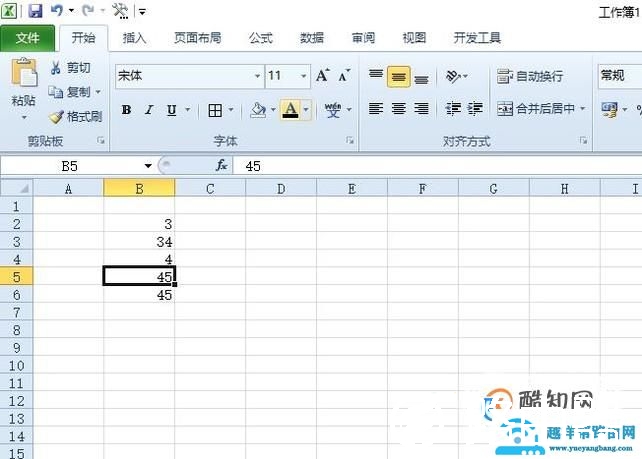Open font group dialog launcher

350,140
